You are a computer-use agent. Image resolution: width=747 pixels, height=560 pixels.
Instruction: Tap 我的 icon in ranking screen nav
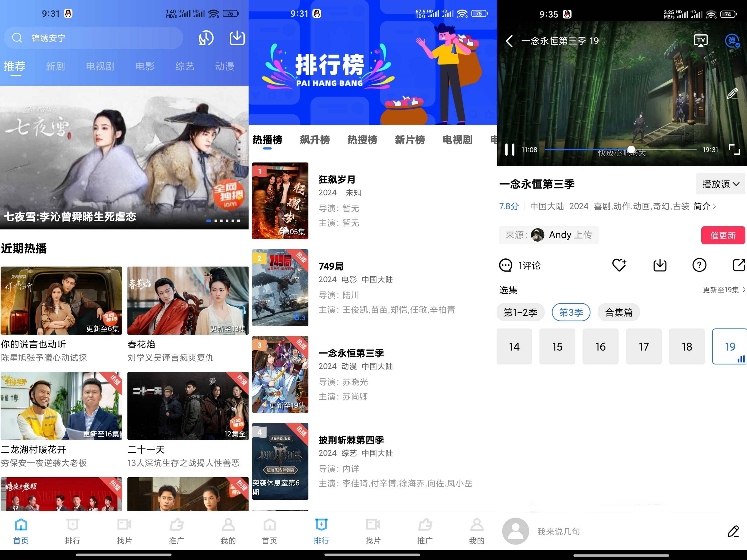coord(477,524)
